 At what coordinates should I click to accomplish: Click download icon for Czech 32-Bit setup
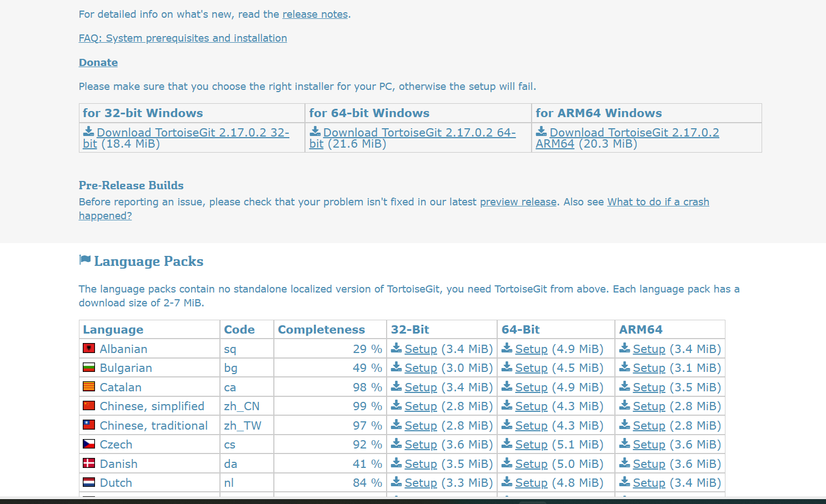pos(397,443)
